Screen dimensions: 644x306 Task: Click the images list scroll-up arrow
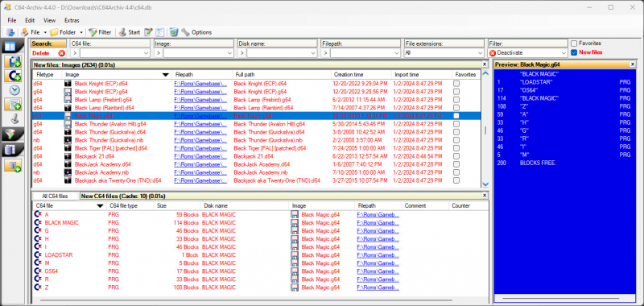[x=485, y=74]
